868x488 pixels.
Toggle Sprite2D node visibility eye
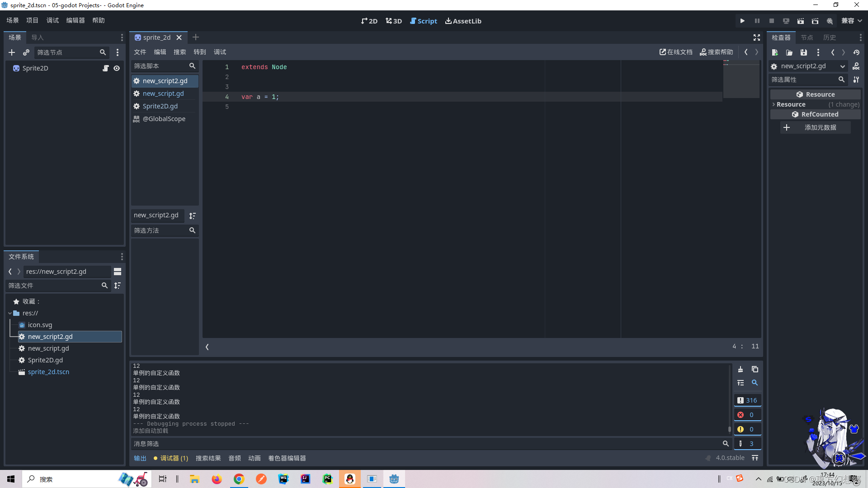[117, 68]
